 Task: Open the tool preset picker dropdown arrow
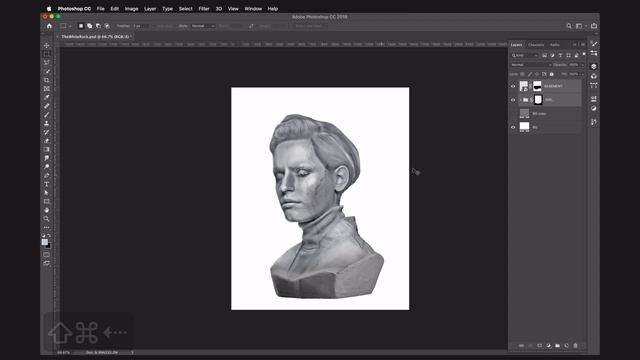pyautogui.click(x=70, y=26)
